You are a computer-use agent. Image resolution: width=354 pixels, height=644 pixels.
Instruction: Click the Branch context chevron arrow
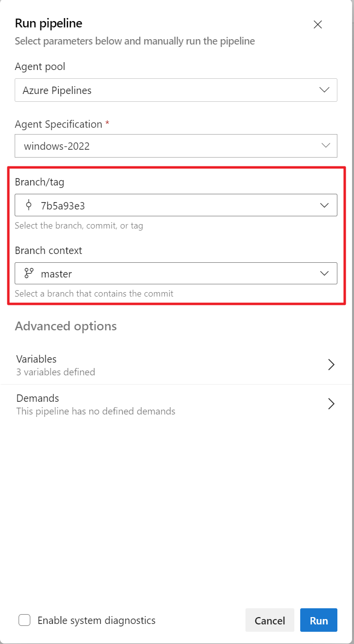pos(324,274)
